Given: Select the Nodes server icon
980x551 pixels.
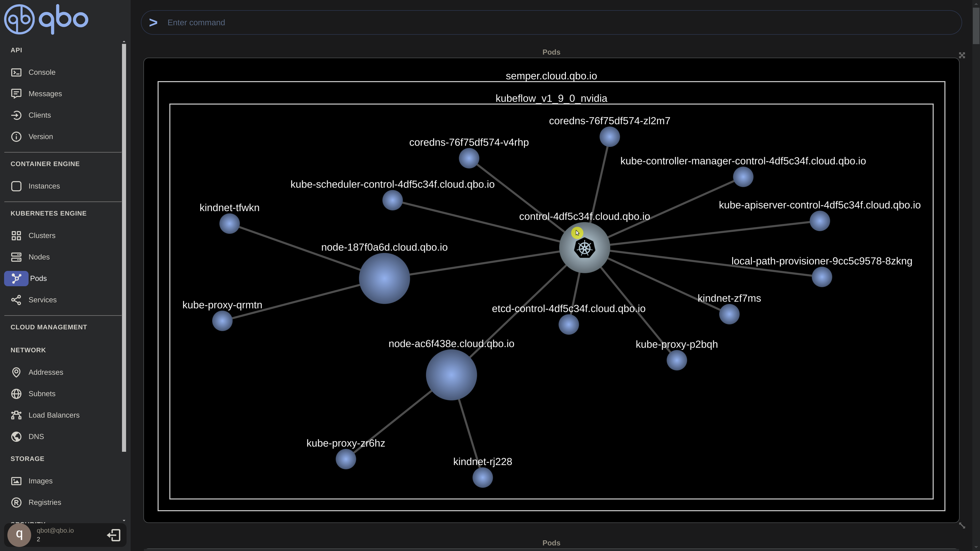Looking at the screenshot, I should [x=16, y=257].
